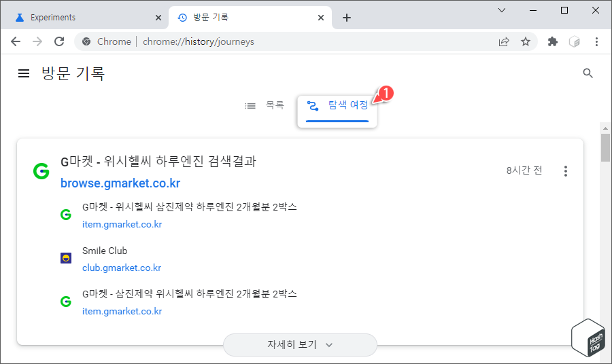Click the G favicon beside 삼진제약 위시헬씨 entry

66,302
